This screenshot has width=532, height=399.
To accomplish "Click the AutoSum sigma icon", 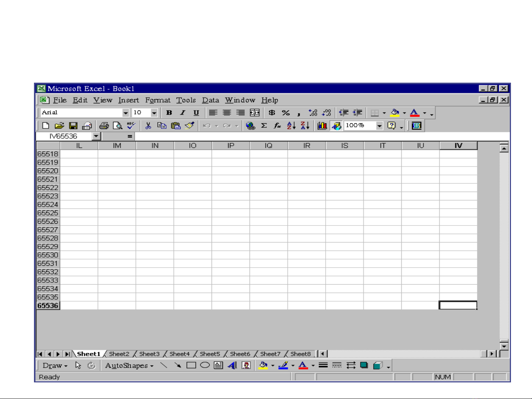I will 264,126.
